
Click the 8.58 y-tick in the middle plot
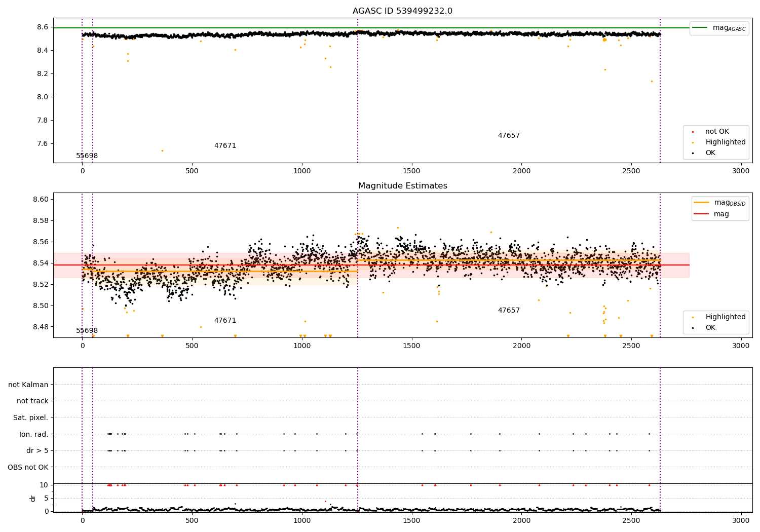[41, 221]
